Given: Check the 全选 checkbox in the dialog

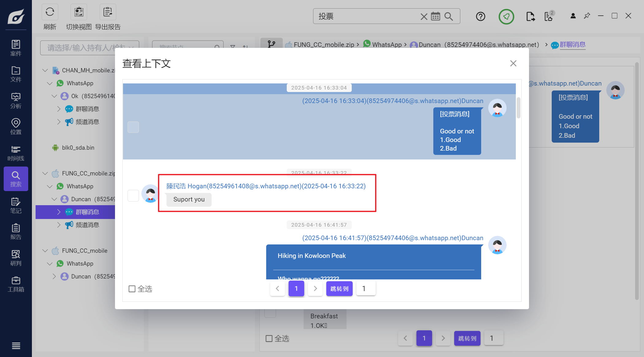Looking at the screenshot, I should click(132, 289).
